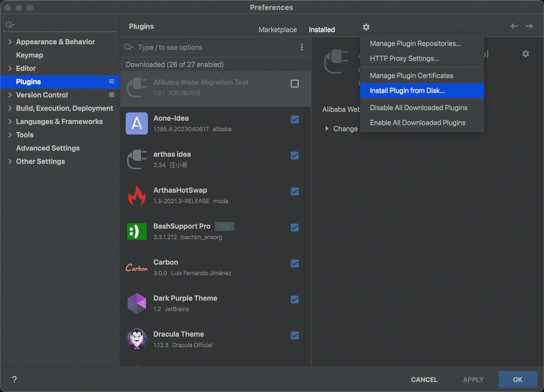Click the forward navigation arrow

click(529, 26)
